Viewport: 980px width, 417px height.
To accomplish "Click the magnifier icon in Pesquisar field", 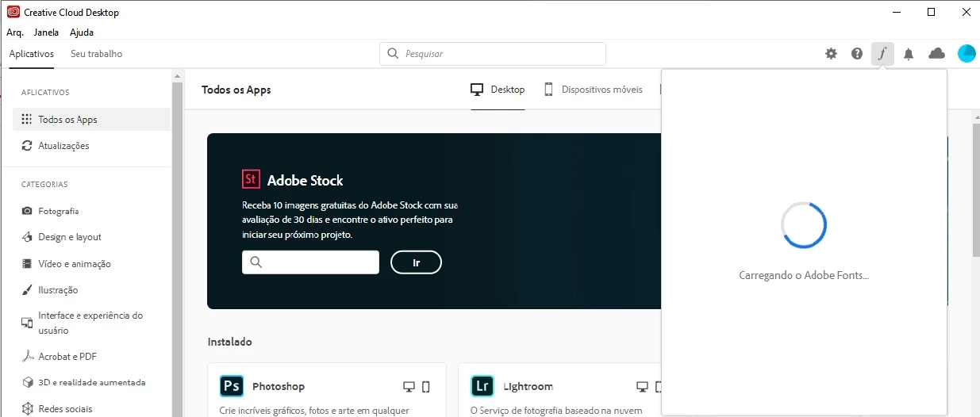I will coord(393,54).
